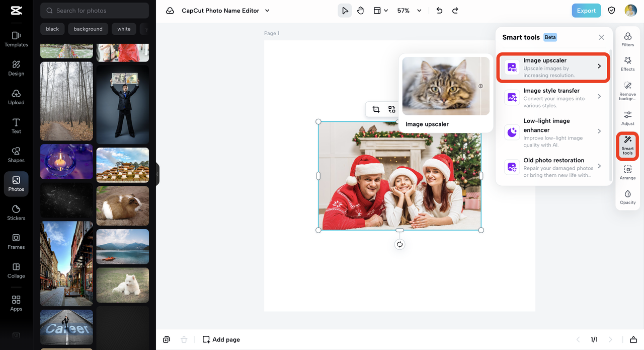Screen dimensions: 644x350
Task: Select the pointer select tool
Action: click(x=345, y=11)
